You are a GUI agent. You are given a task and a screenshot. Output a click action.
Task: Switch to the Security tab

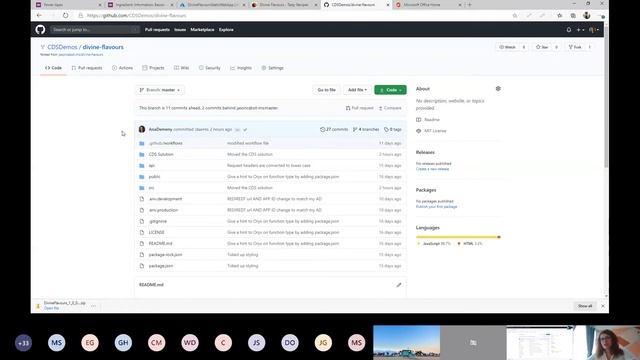click(x=210, y=68)
